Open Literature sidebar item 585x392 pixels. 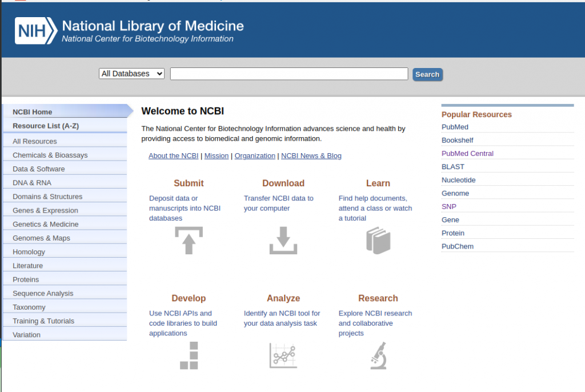65,266
